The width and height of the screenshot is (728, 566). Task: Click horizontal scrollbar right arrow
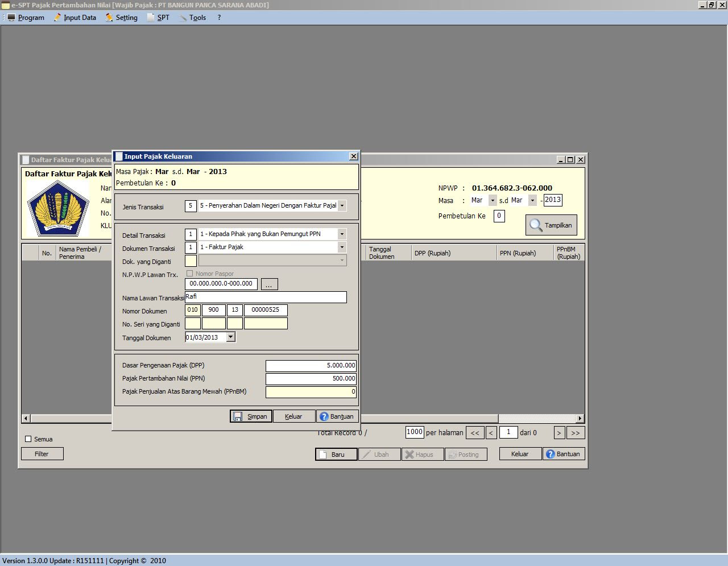pyautogui.click(x=580, y=419)
